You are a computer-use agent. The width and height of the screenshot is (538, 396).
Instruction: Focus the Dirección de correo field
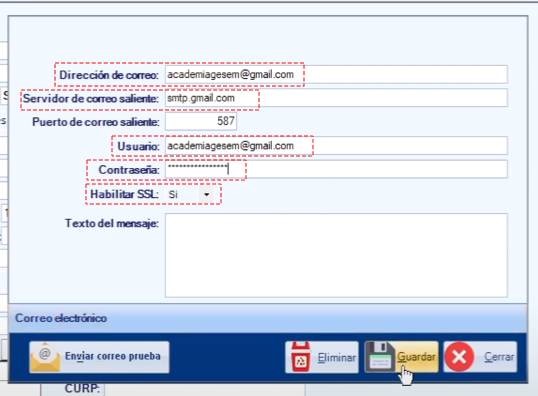click(x=336, y=74)
